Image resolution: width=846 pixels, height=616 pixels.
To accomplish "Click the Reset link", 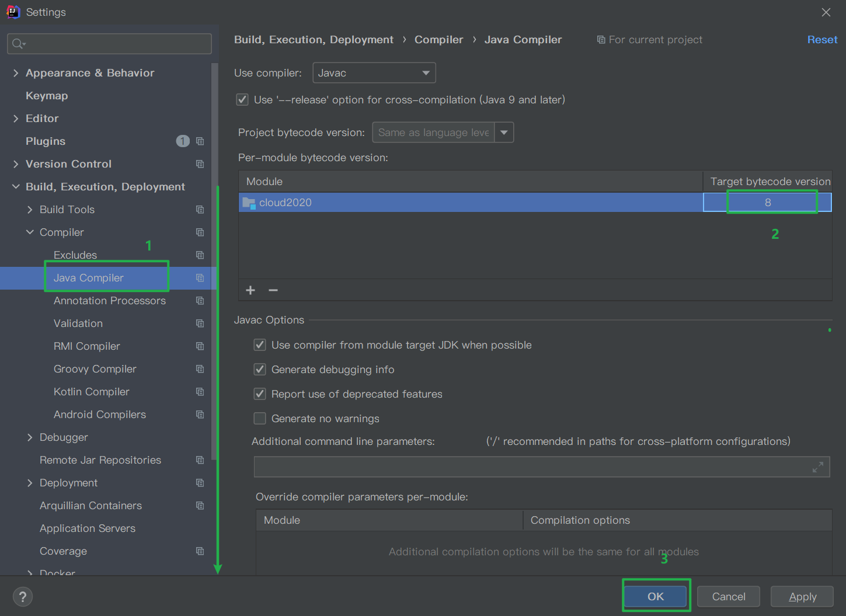I will 822,40.
